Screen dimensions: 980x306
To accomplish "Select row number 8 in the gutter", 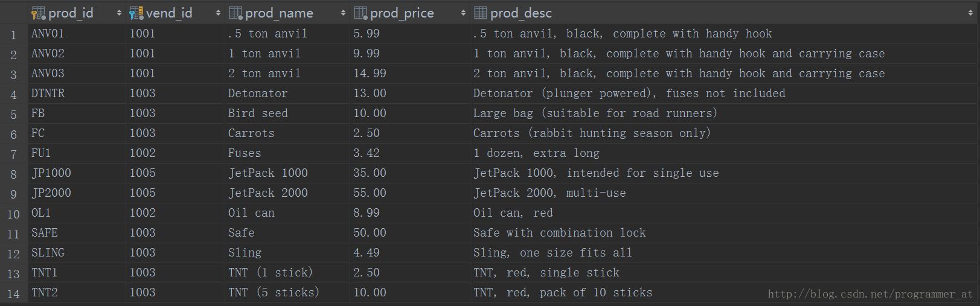I will pyautogui.click(x=13, y=174).
